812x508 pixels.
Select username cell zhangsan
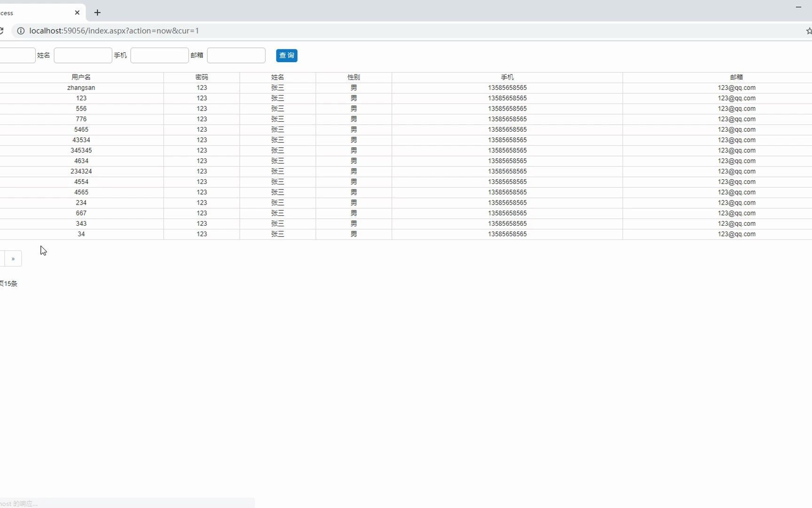[x=81, y=88]
